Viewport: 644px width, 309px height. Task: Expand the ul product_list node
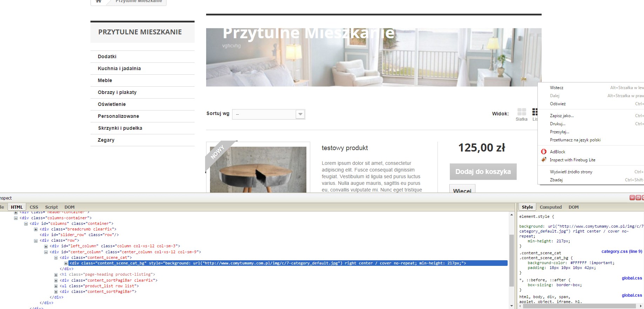click(56, 286)
